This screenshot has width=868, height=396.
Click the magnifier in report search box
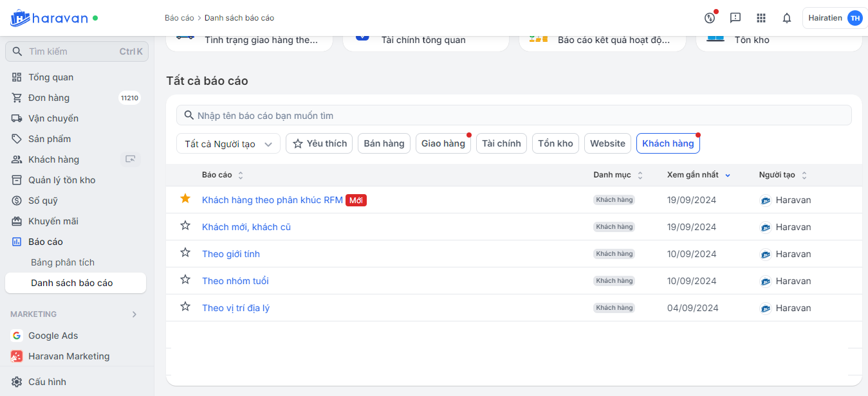(x=189, y=115)
